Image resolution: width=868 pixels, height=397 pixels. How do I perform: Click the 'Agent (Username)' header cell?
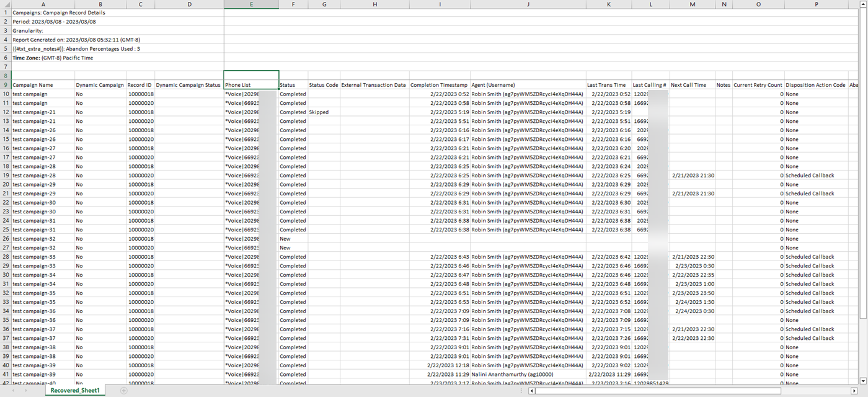528,85
